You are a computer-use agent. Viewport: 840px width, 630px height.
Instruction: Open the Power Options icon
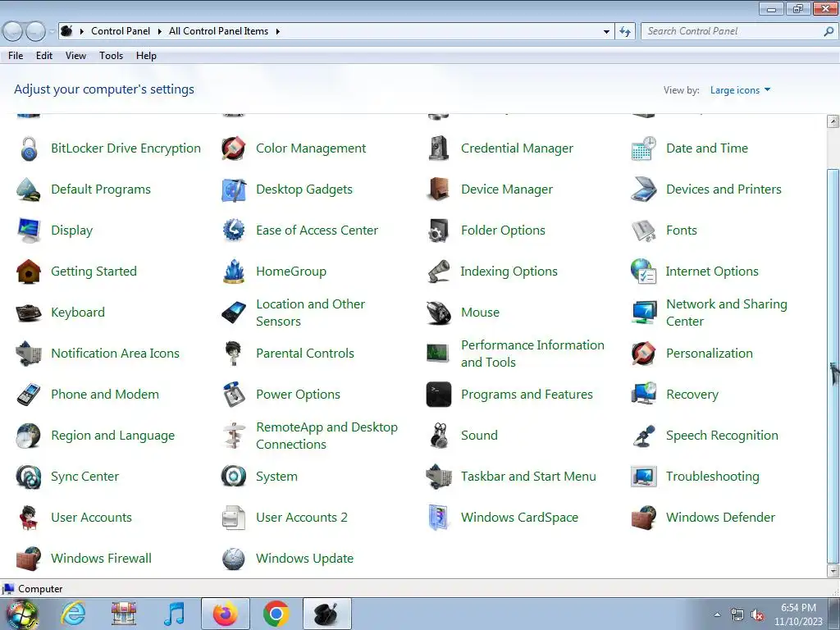(234, 395)
